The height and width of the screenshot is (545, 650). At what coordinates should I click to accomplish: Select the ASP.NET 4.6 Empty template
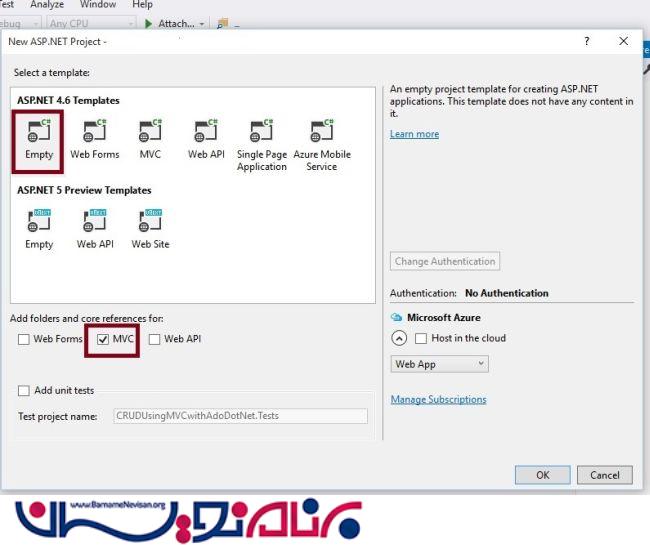38,141
